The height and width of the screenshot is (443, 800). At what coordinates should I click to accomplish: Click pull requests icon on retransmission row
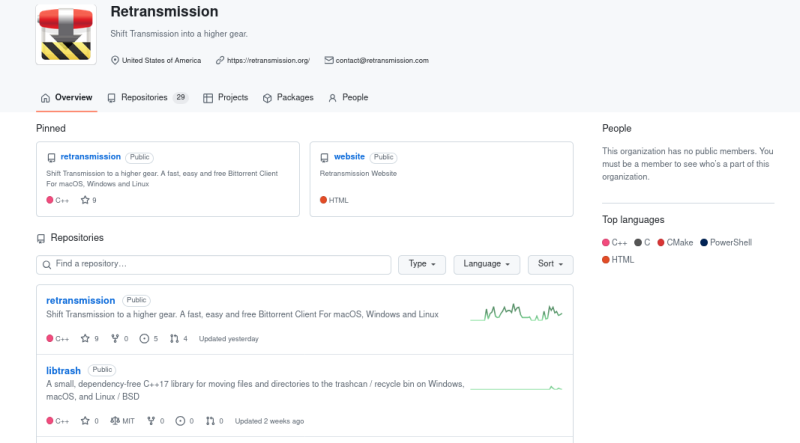tap(174, 338)
